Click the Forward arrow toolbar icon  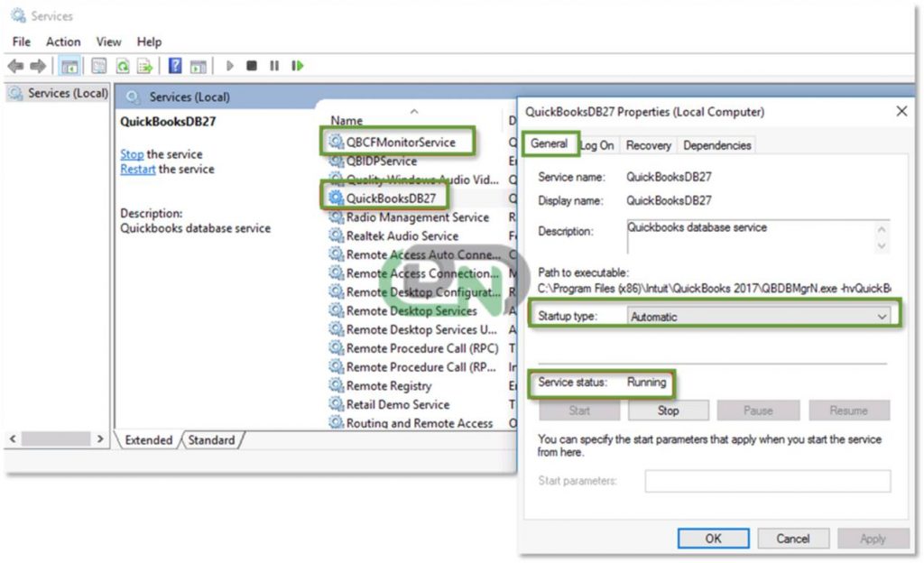38,66
